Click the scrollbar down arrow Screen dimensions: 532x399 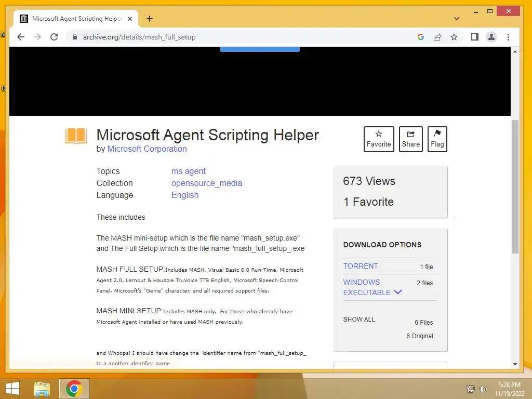pyautogui.click(x=515, y=364)
